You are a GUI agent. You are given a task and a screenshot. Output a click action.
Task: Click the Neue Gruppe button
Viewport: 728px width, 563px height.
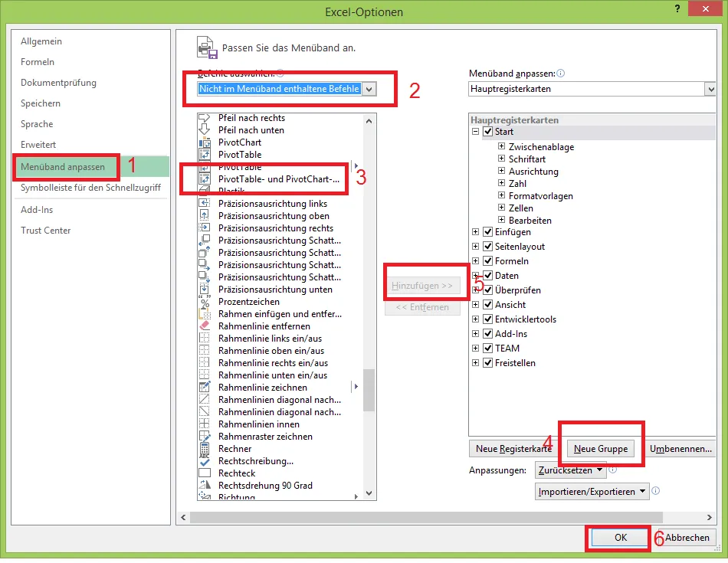(600, 449)
